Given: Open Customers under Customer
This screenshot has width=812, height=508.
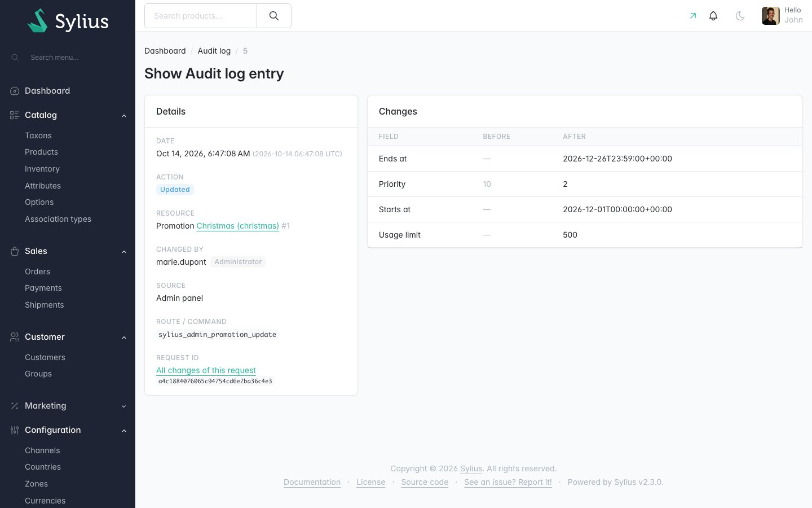Looking at the screenshot, I should pyautogui.click(x=45, y=357).
